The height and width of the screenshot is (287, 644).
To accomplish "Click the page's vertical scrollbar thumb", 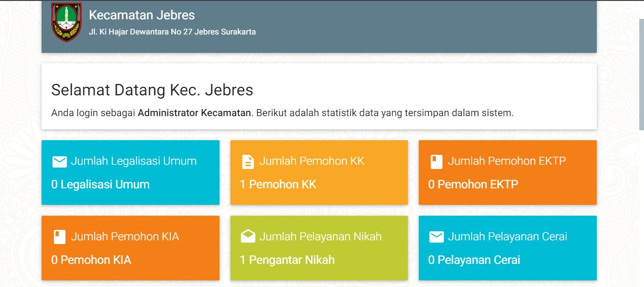I will (x=641, y=73).
